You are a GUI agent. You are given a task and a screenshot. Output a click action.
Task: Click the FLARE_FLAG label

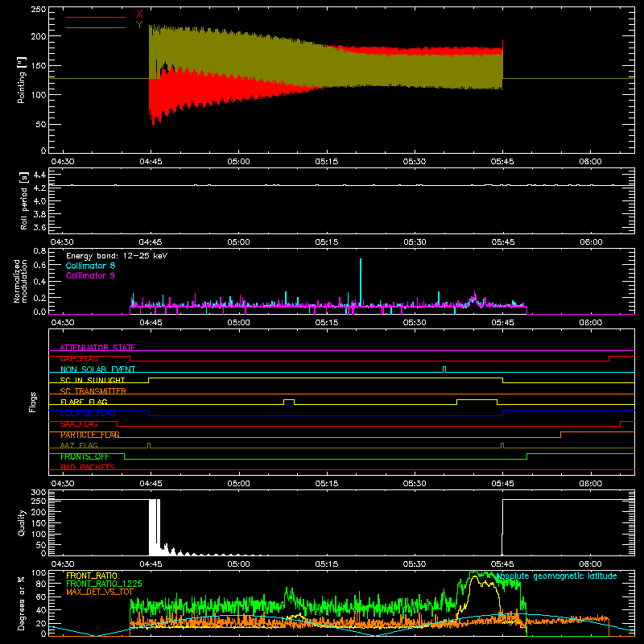coord(84,402)
